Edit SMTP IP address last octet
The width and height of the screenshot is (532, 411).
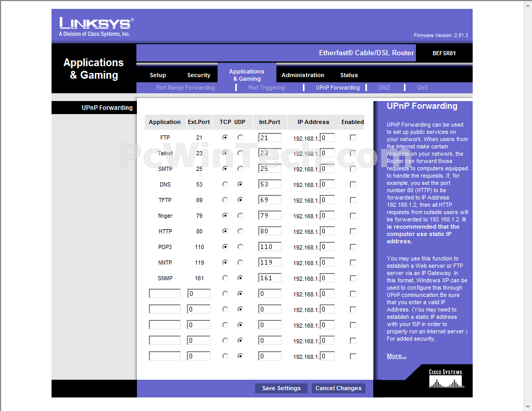[x=327, y=169]
